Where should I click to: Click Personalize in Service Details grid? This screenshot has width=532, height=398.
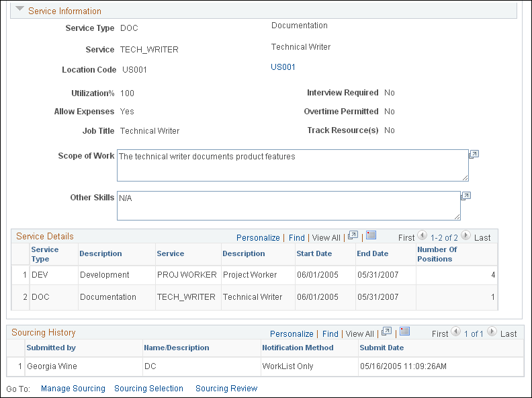pos(258,238)
